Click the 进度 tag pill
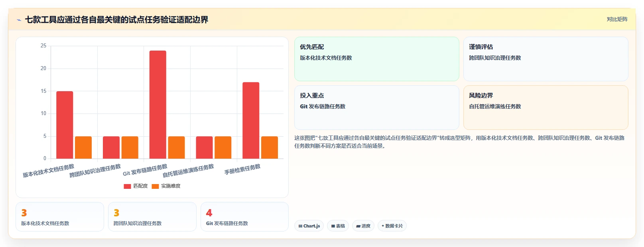 click(x=363, y=226)
